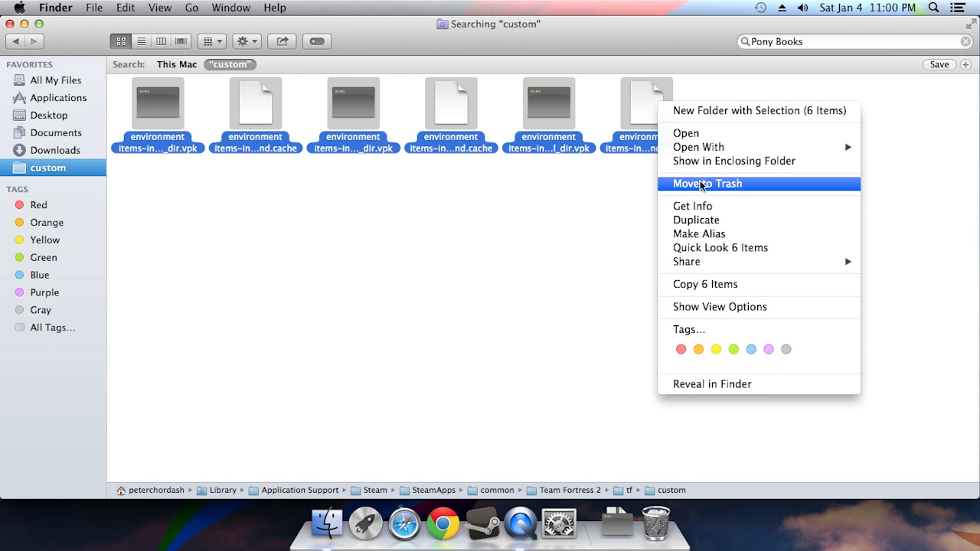
Task: Open Documents in the sidebar
Action: coord(54,133)
